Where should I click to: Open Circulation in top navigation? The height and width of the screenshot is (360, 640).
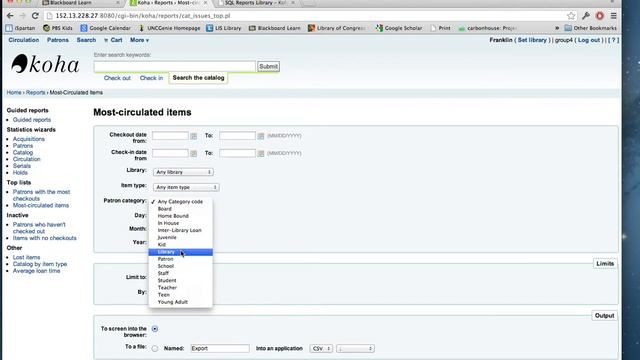point(24,40)
